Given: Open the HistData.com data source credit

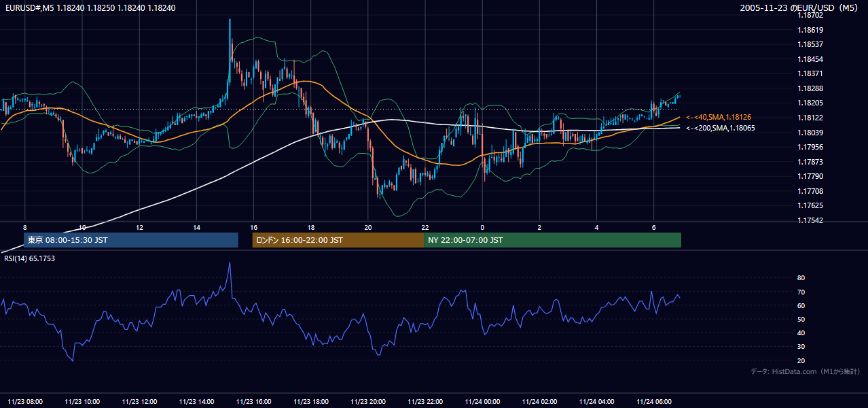Looking at the screenshot, I should click(x=806, y=371).
